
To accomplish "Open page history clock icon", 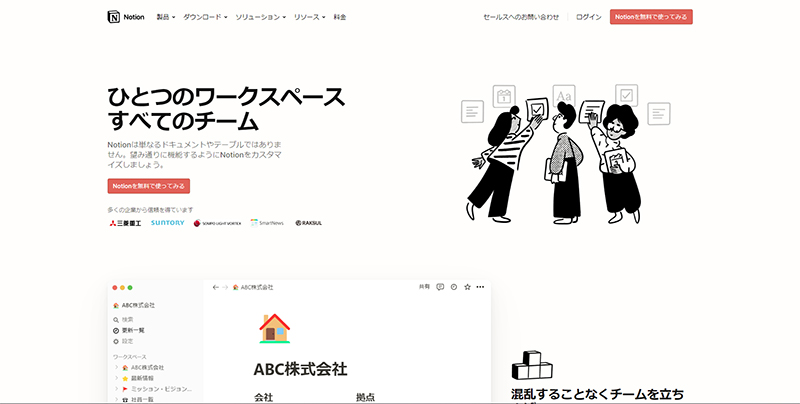I will (x=454, y=287).
